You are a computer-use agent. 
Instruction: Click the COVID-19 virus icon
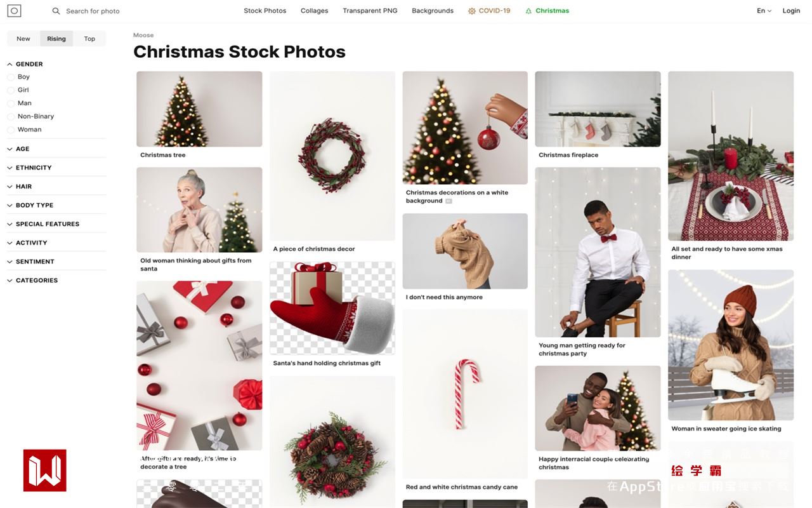click(472, 11)
